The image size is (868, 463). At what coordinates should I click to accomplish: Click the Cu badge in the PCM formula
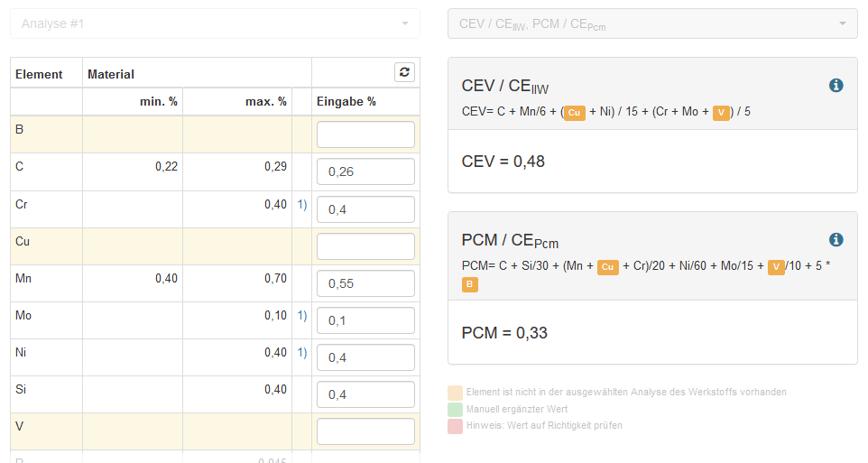[608, 267]
